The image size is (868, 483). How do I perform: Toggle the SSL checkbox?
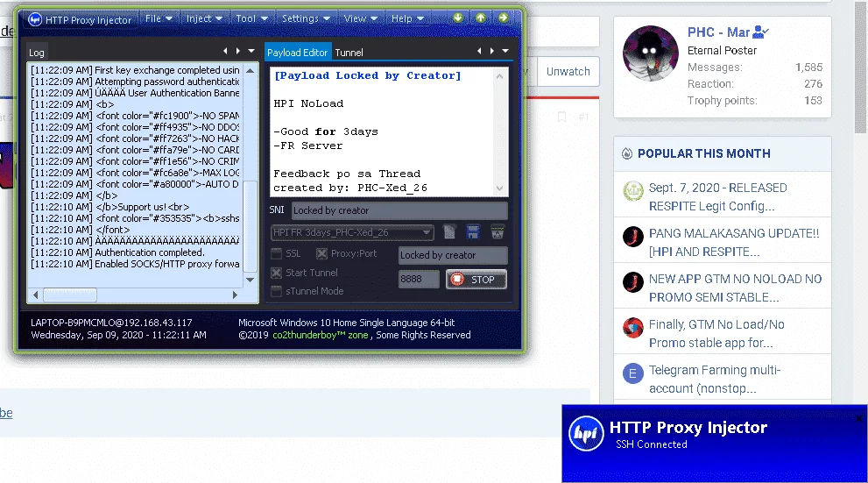276,253
